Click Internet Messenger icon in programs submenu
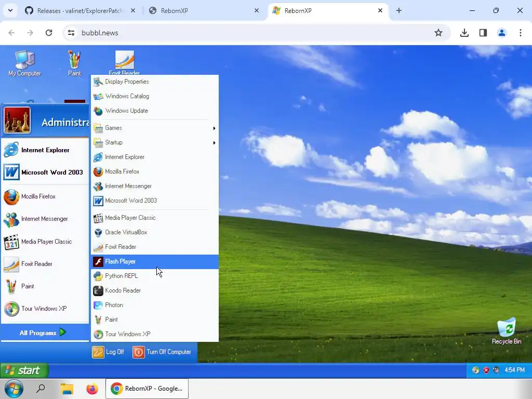The width and height of the screenshot is (532, 399). [x=98, y=187]
